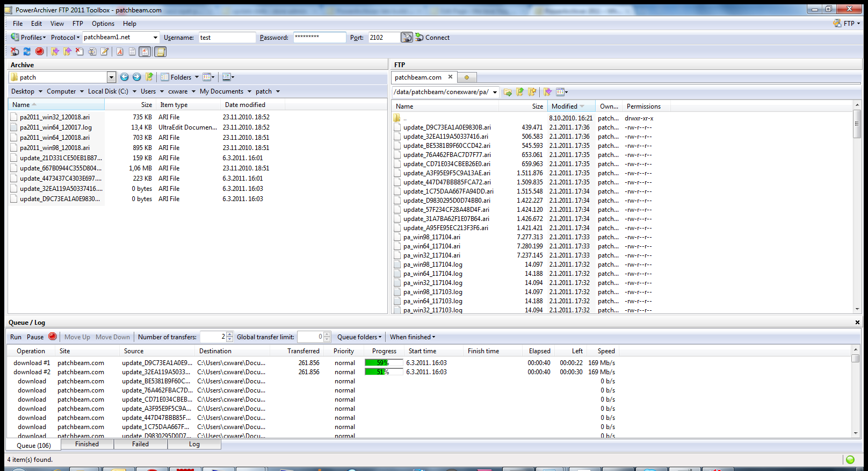The width and height of the screenshot is (868, 471).
Task: Click the Binary transfer mode icon
Action: coord(132,52)
